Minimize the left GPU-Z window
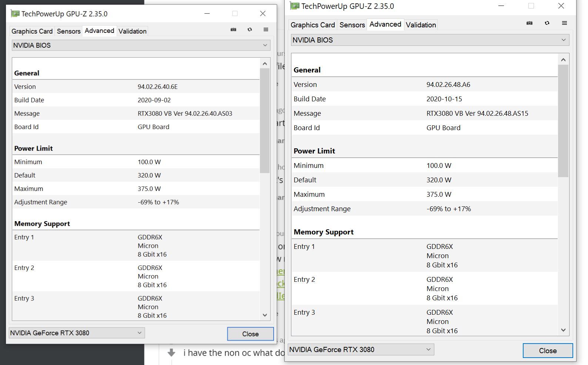The height and width of the screenshot is (365, 588). [x=207, y=14]
